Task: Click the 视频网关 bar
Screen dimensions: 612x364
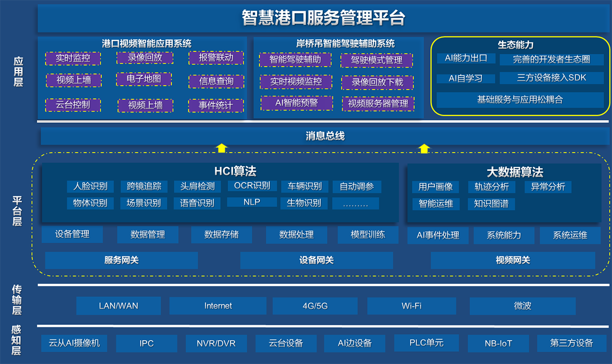Action: (x=513, y=260)
